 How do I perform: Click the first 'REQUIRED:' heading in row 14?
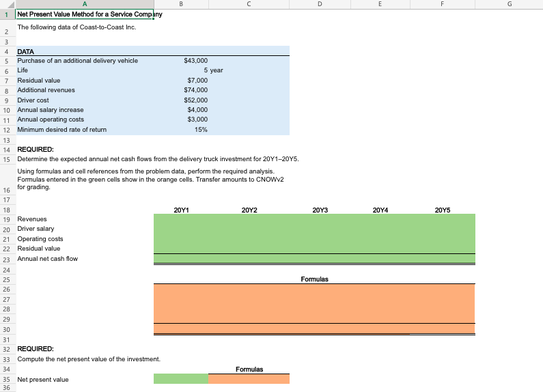[x=36, y=150]
